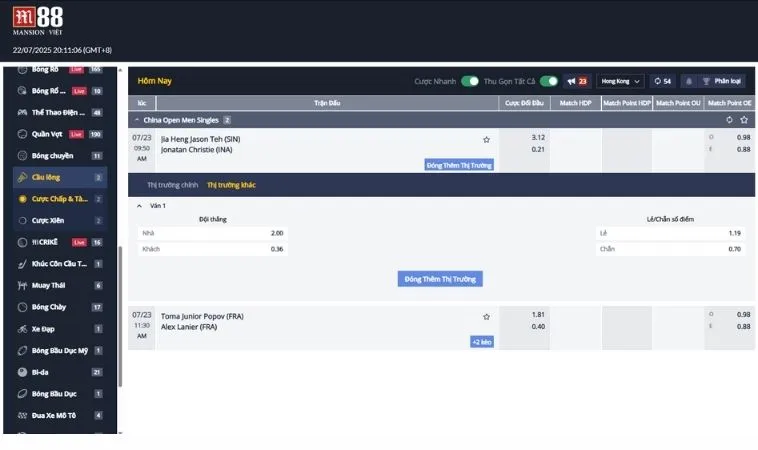Favorite the Toma Junior Popov match star

click(486, 316)
